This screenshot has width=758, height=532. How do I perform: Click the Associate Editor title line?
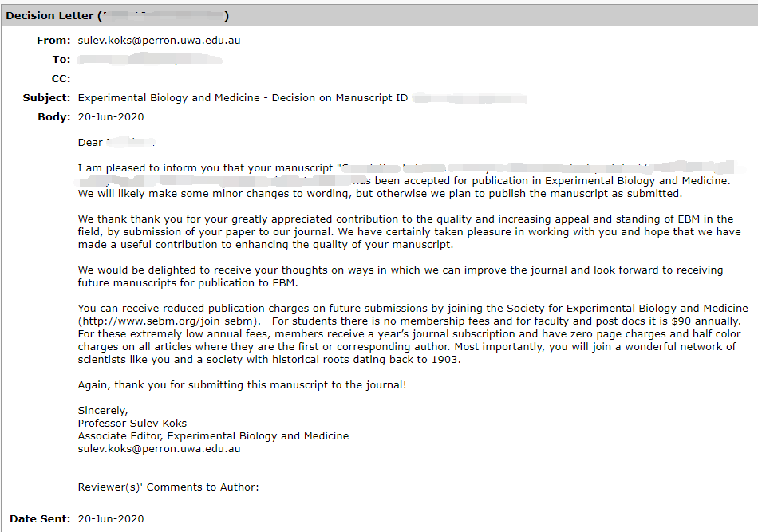click(x=213, y=435)
